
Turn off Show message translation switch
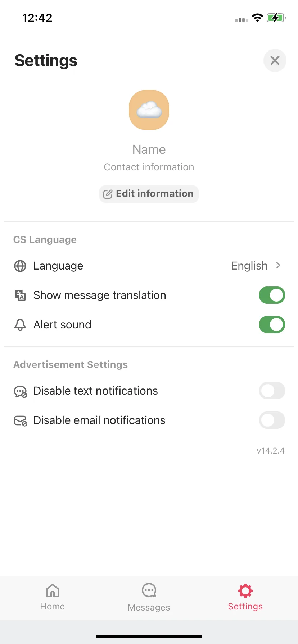coord(272,295)
